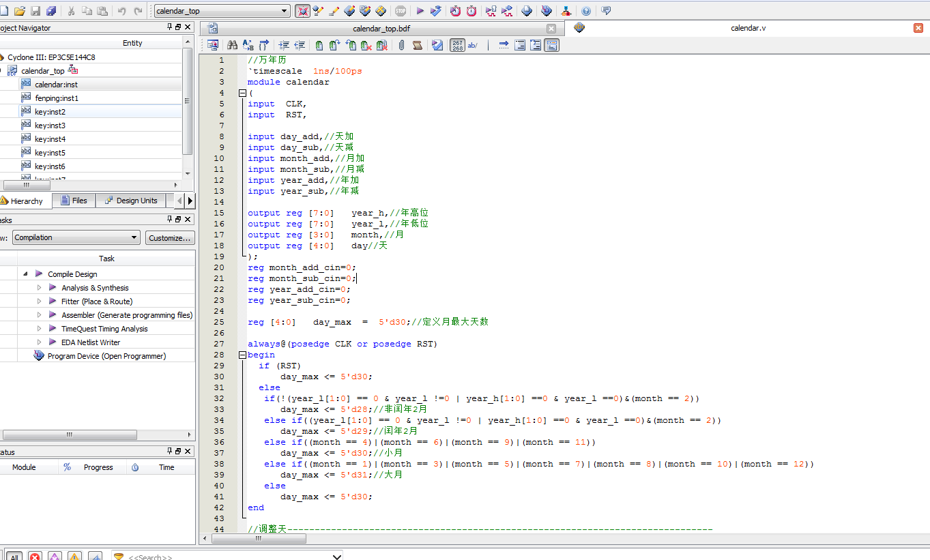
Task: Switch to the Files tab
Action: click(x=74, y=201)
